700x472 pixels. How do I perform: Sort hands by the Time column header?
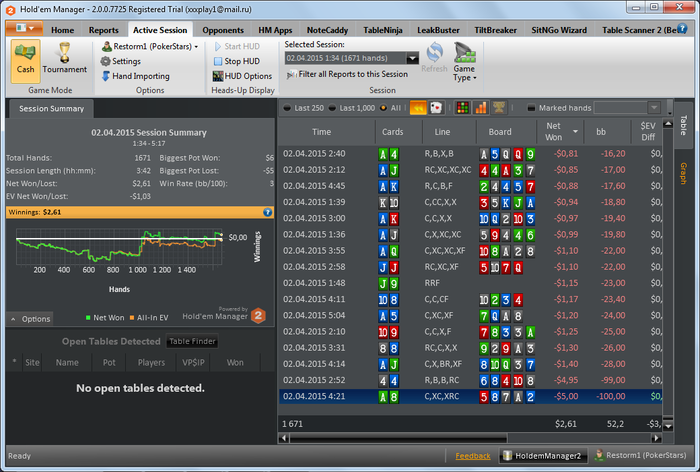(327, 132)
